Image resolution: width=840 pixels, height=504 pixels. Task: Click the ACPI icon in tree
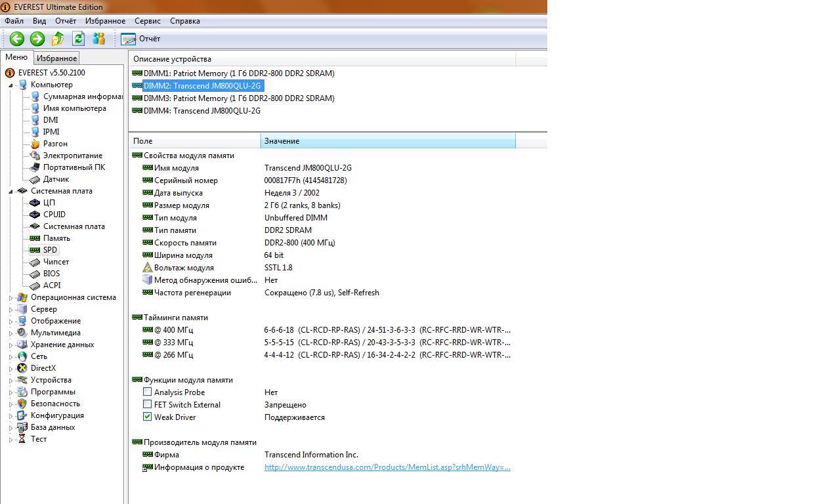point(35,285)
